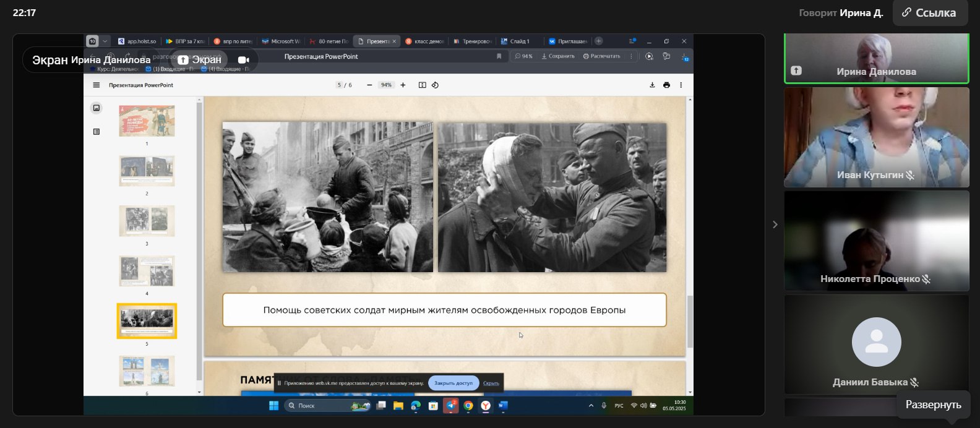The width and height of the screenshot is (980, 428).
Task: Switch to the класс демов tab
Action: click(x=424, y=41)
